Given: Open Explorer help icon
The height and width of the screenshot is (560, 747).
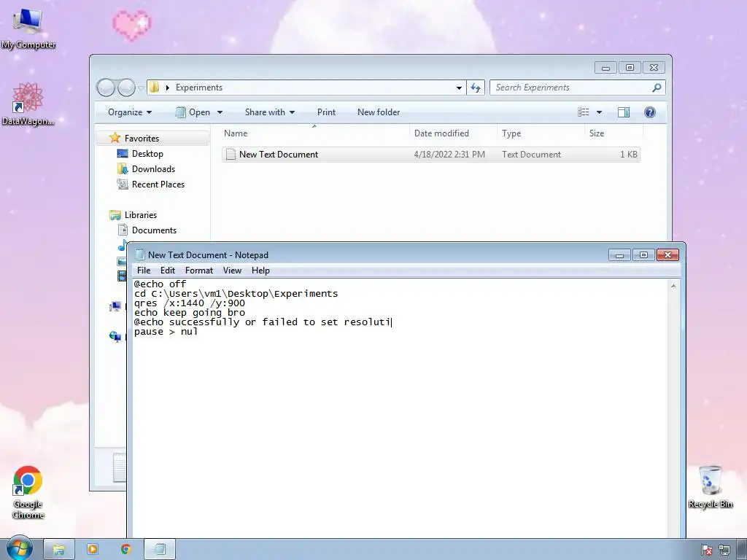Looking at the screenshot, I should pos(649,112).
